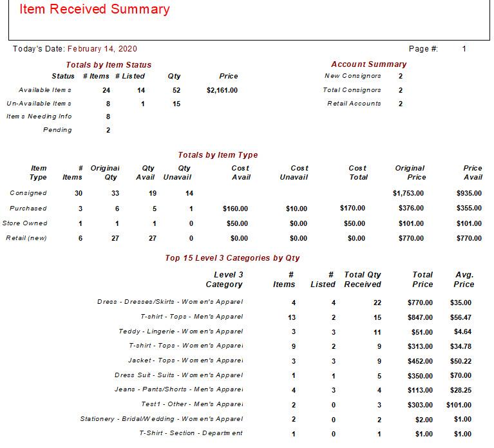The height and width of the screenshot is (448, 494).
Task: Click T-Shirt - Section - Department row
Action: tap(305, 434)
